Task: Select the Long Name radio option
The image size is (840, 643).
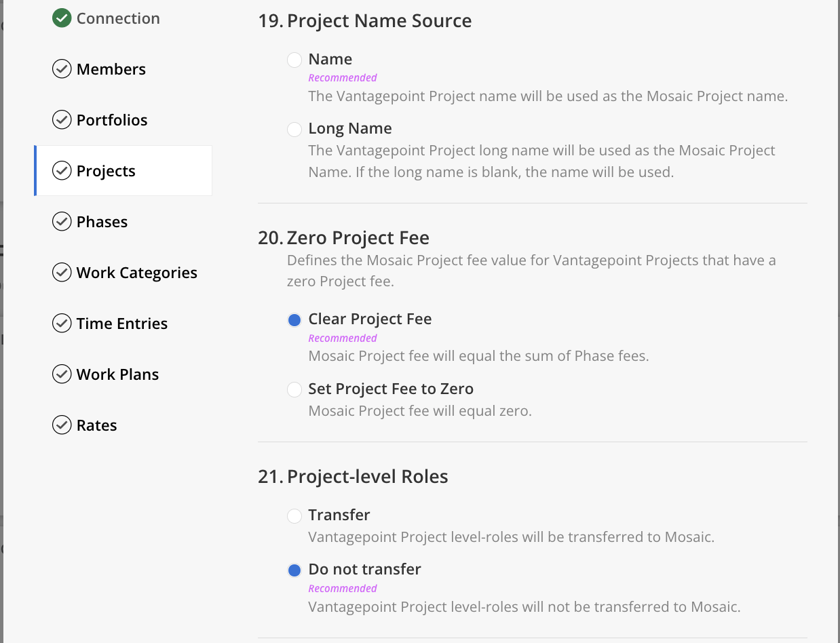Action: tap(294, 129)
